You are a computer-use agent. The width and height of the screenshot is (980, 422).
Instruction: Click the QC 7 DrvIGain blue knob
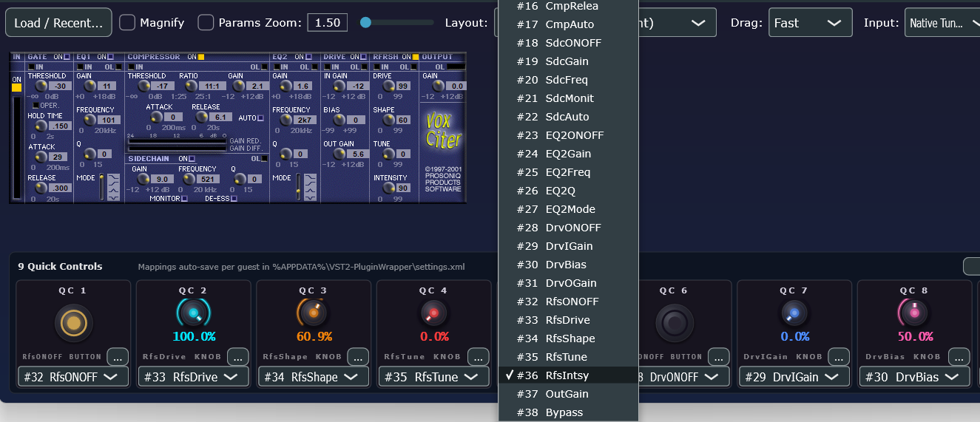pos(794,313)
